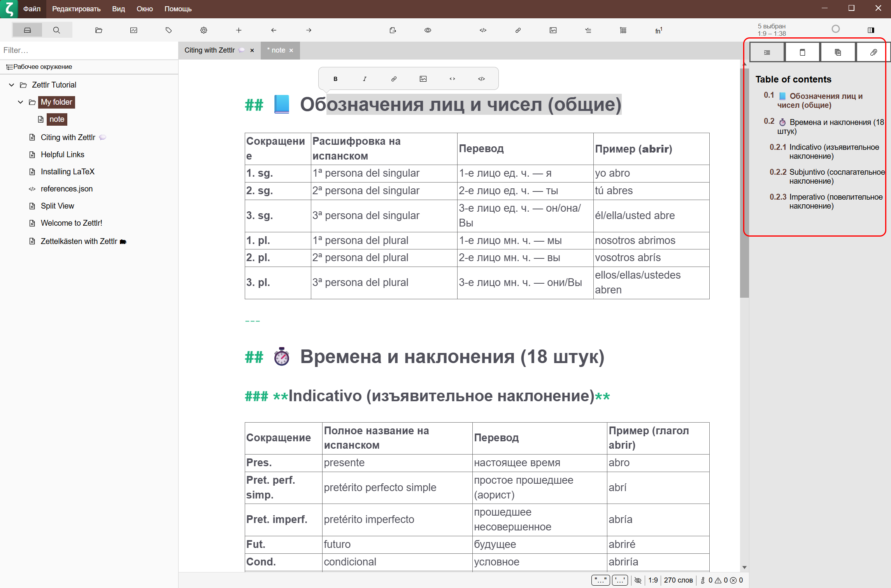Switch to the Citing with Zettlr tab

pos(209,50)
